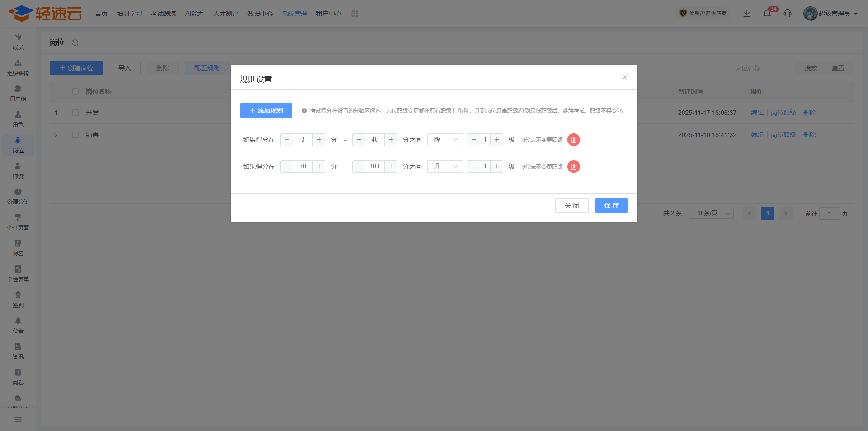Save the rule settings with 保存
Viewport: 868px width, 431px height.
pyautogui.click(x=611, y=205)
